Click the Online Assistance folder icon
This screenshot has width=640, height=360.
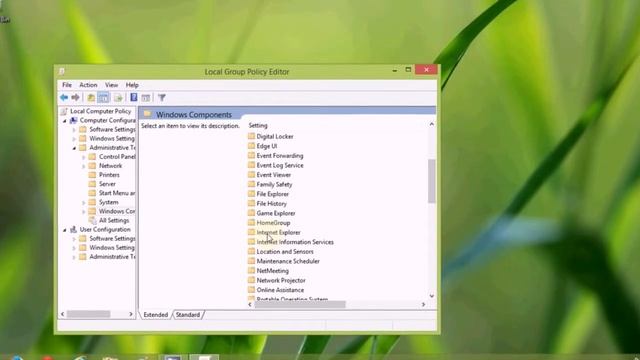tap(251, 290)
